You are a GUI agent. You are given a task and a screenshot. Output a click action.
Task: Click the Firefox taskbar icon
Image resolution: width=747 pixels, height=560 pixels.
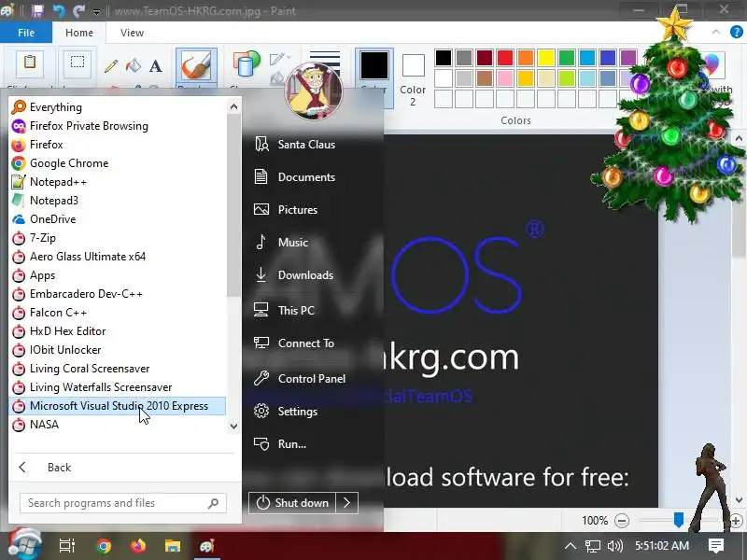click(x=137, y=546)
